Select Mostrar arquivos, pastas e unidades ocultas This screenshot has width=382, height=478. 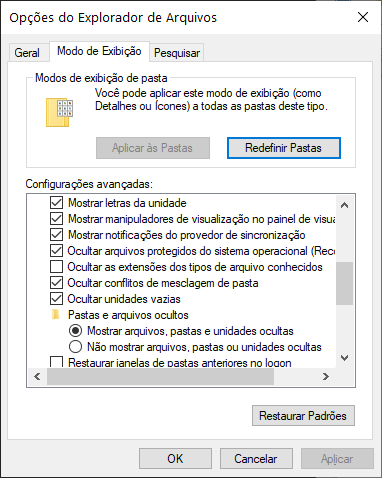(75, 331)
